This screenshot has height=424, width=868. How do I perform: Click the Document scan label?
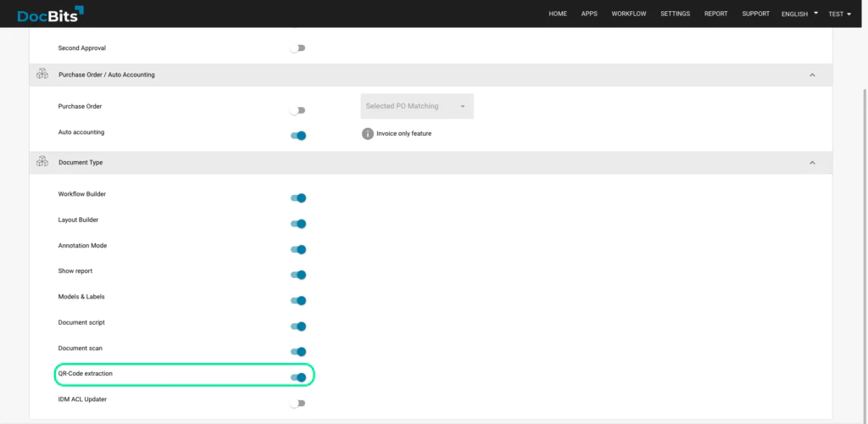(x=81, y=349)
